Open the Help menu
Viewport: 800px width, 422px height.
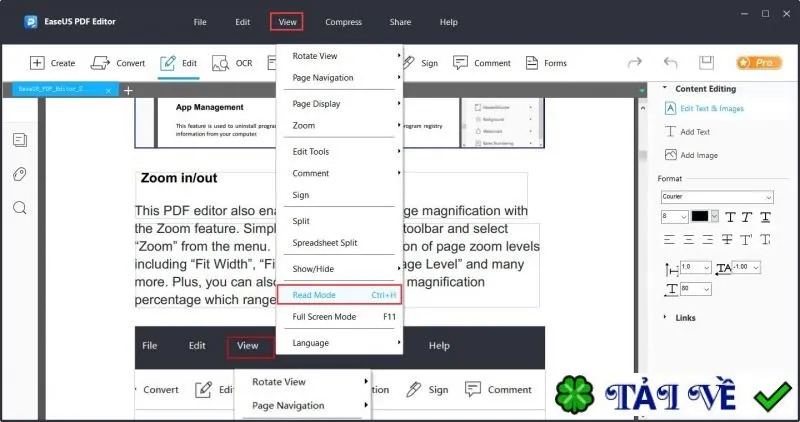pos(448,22)
